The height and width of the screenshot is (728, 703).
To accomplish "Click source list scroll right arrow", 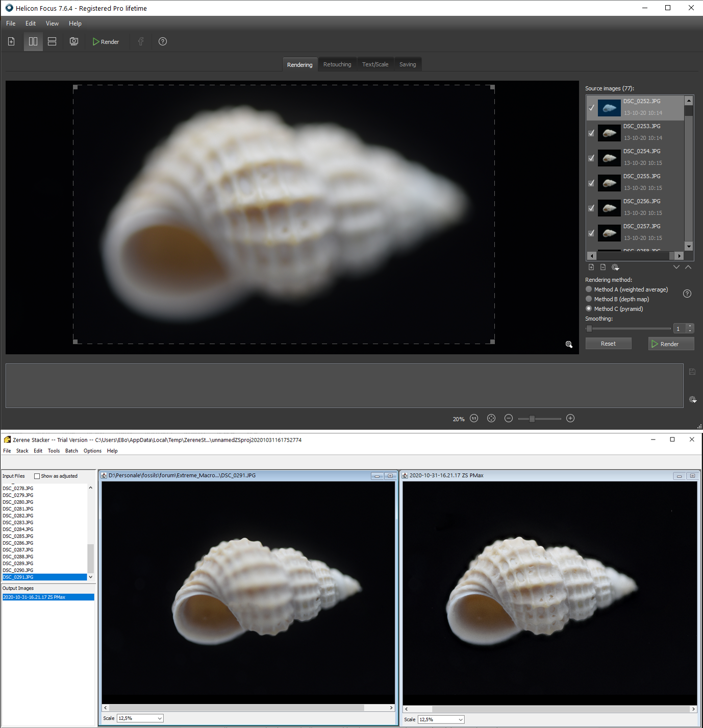I will tap(679, 256).
